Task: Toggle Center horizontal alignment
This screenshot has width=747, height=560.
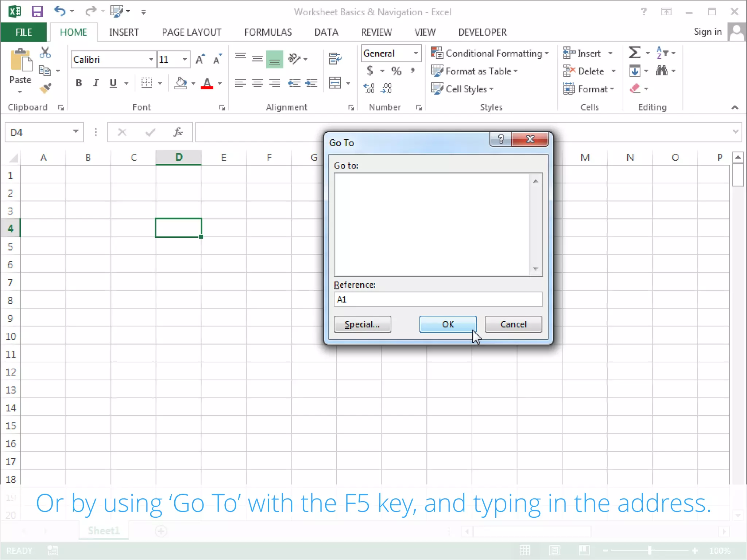Action: pyautogui.click(x=258, y=83)
